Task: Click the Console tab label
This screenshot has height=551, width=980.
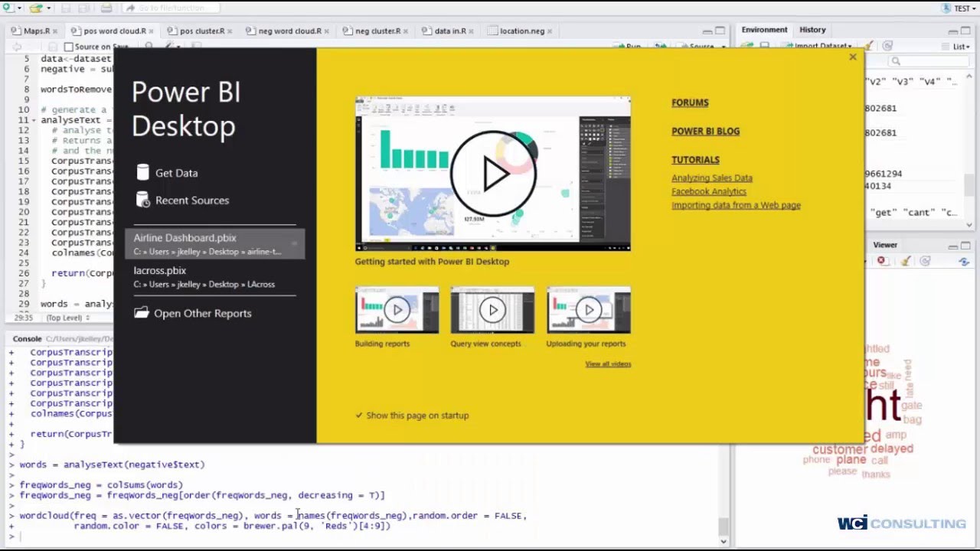Action: point(27,338)
